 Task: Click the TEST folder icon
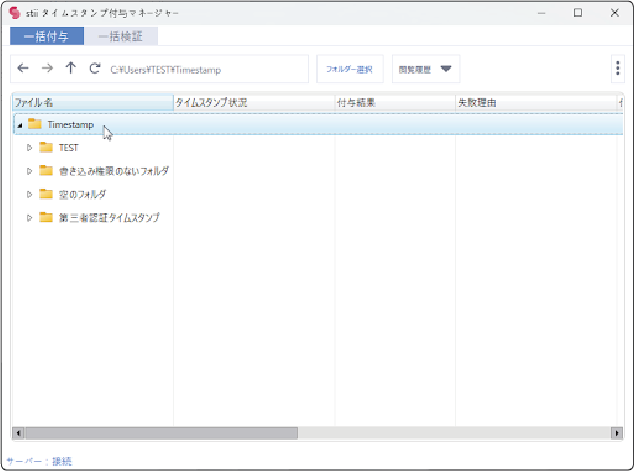click(x=46, y=148)
